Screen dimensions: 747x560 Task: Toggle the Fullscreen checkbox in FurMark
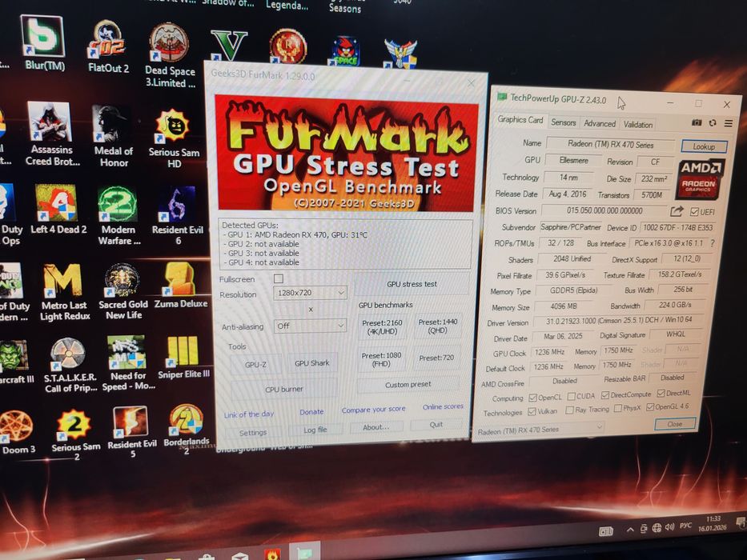click(x=278, y=278)
